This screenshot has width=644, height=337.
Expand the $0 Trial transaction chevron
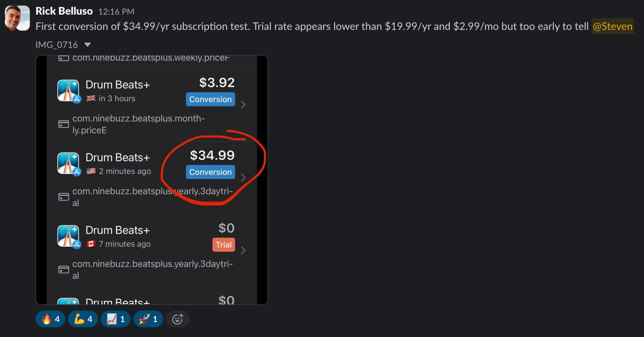coord(243,250)
